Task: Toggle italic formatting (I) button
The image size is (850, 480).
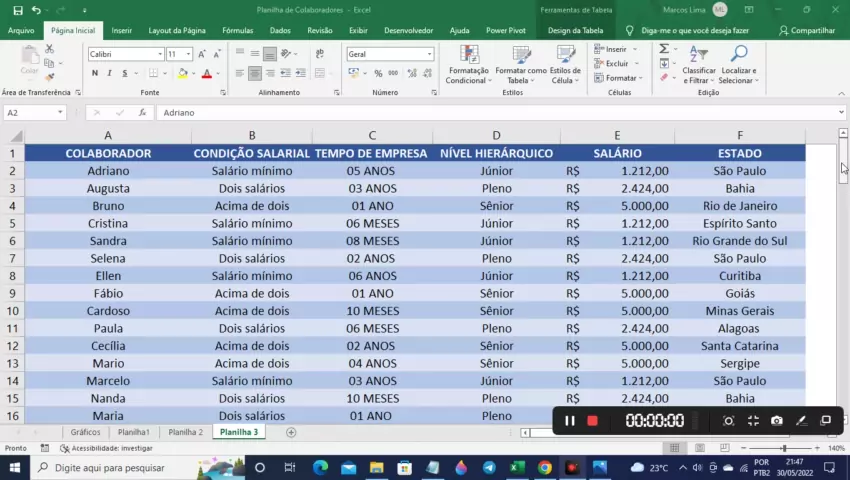Action: click(x=110, y=73)
